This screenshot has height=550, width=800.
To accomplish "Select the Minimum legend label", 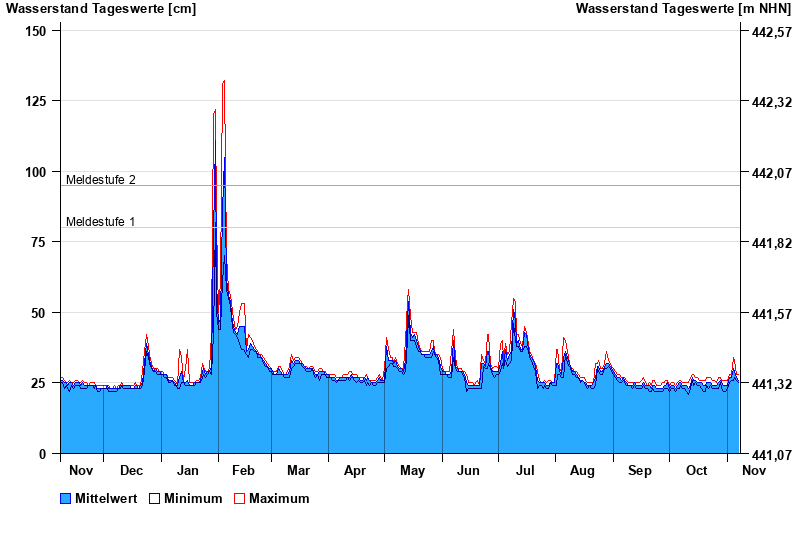I will pyautogui.click(x=193, y=499).
